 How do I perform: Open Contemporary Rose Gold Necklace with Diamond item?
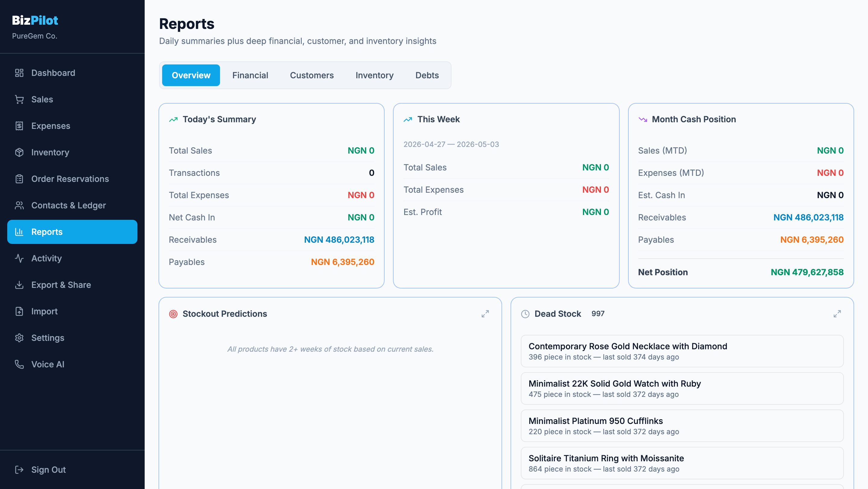682,351
